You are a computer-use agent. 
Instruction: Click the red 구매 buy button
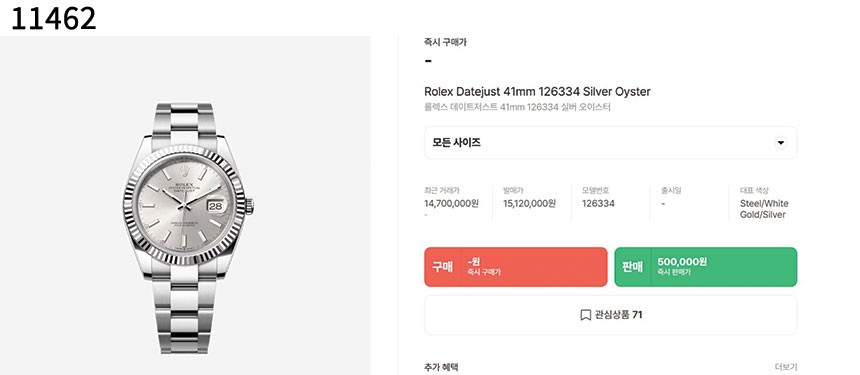click(x=516, y=267)
